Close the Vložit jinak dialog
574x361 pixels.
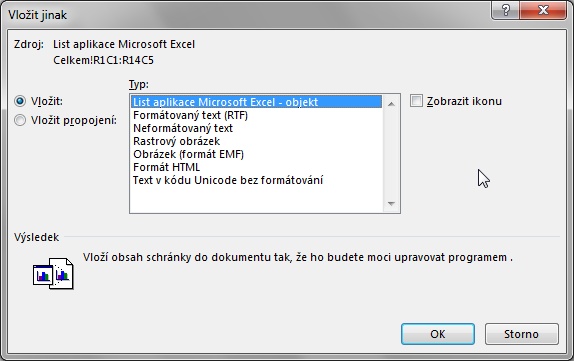click(543, 10)
